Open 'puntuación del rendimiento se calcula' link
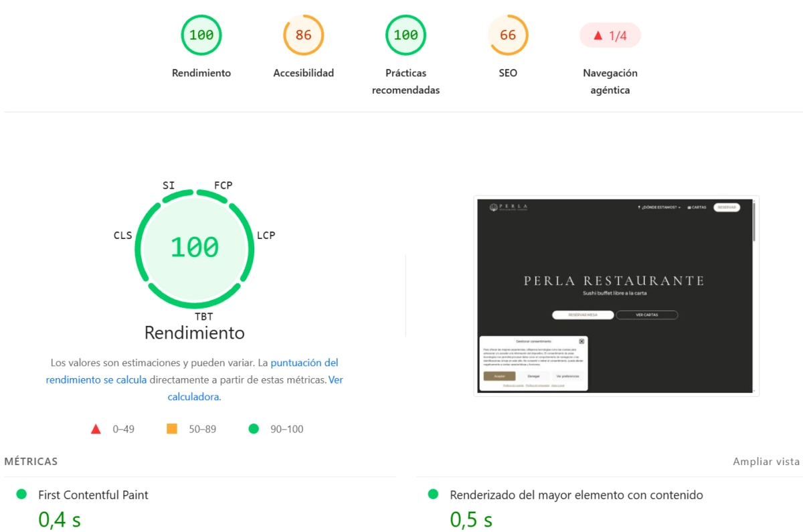 pos(192,371)
